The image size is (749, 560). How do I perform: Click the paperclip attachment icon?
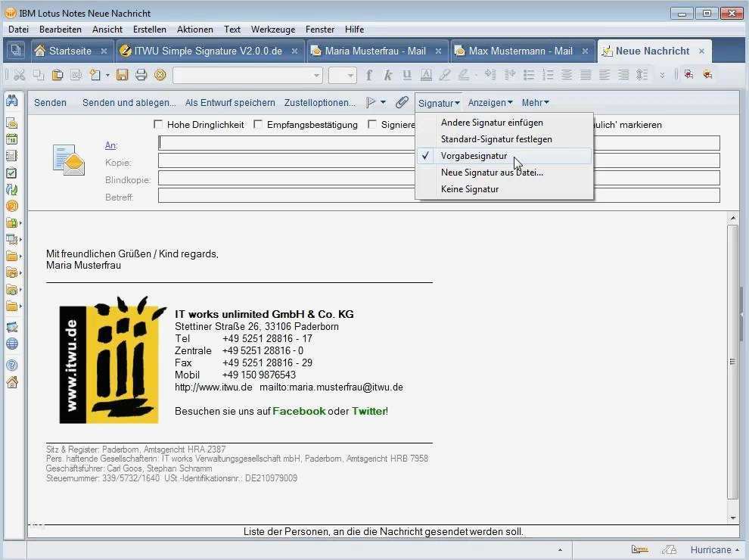coord(401,102)
